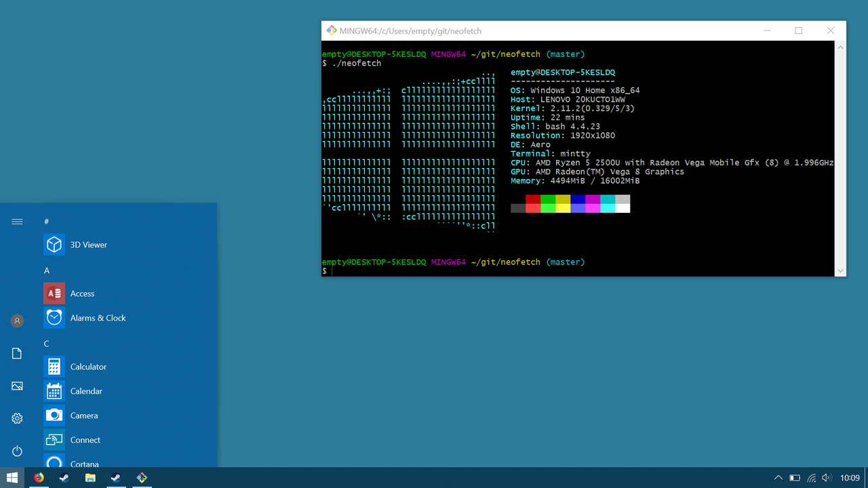Open the Pictures folder shortcut
Screen dimensions: 868x488
(17, 386)
